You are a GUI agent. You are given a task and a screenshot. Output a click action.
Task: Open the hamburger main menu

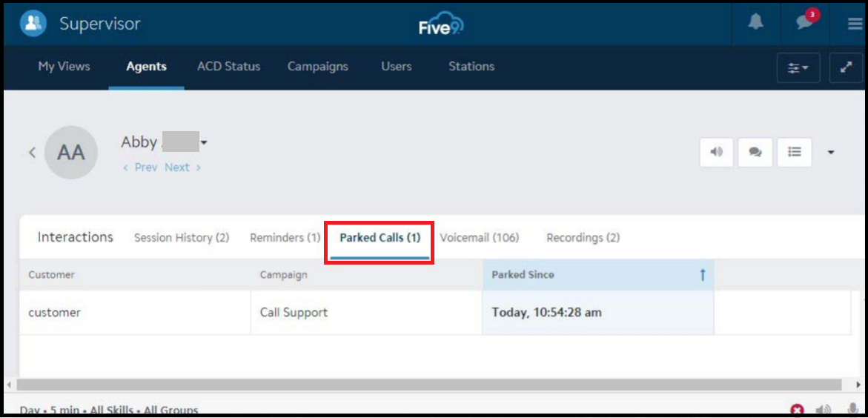(x=855, y=23)
